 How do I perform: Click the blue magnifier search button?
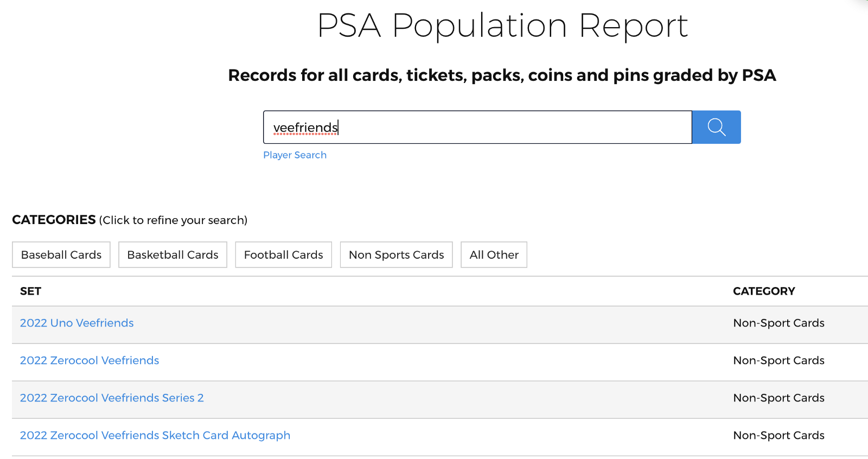716,127
